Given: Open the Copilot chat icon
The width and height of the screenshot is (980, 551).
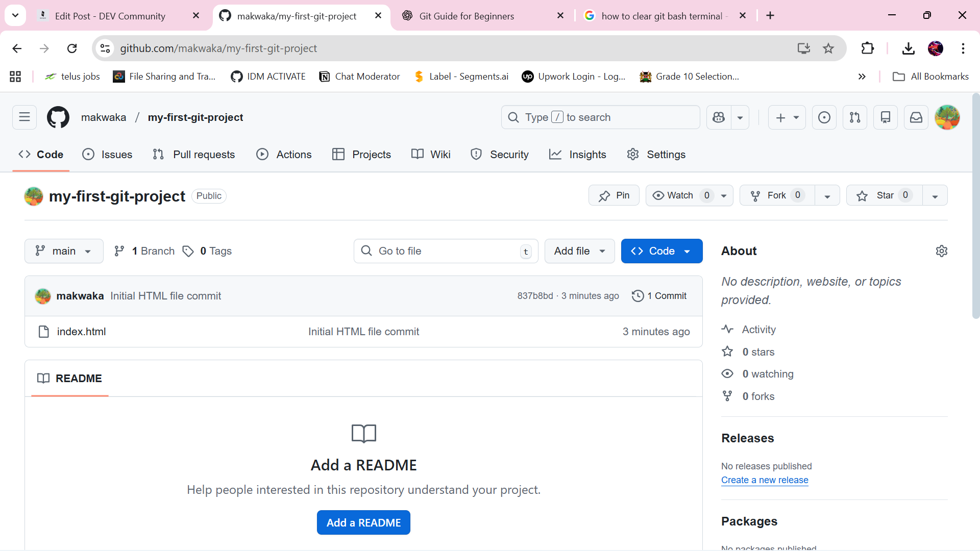Looking at the screenshot, I should point(719,117).
